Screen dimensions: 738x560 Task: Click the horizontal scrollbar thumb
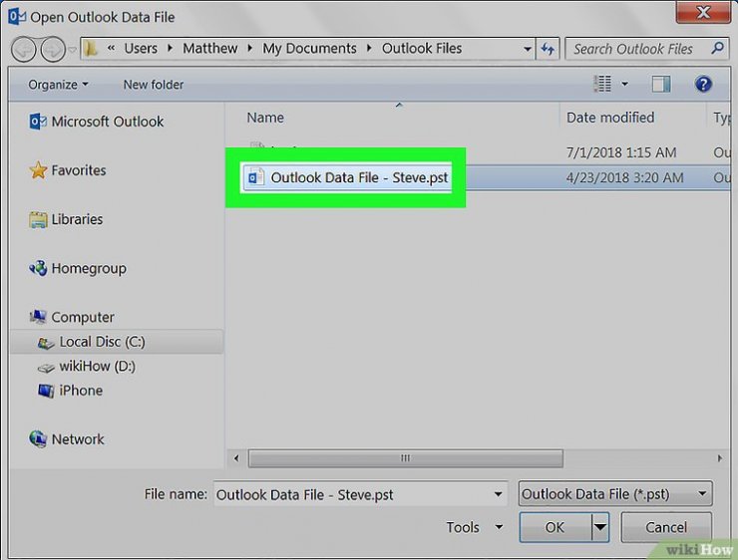[406, 458]
